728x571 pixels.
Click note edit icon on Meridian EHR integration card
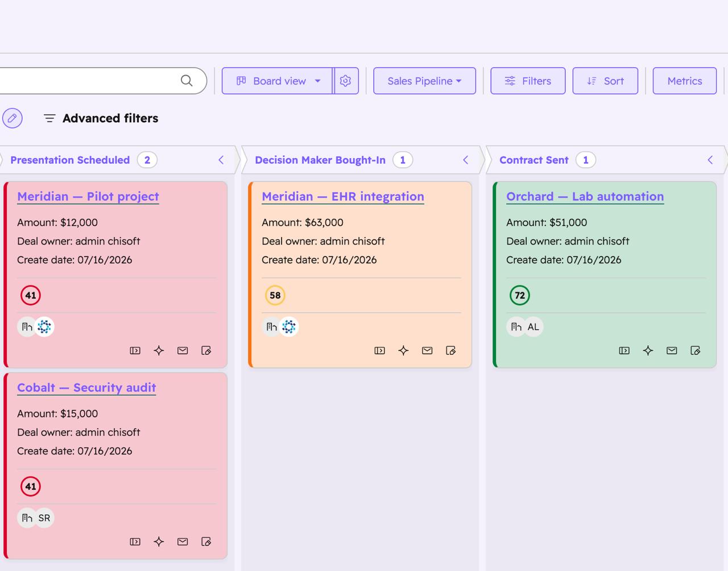[x=451, y=350]
